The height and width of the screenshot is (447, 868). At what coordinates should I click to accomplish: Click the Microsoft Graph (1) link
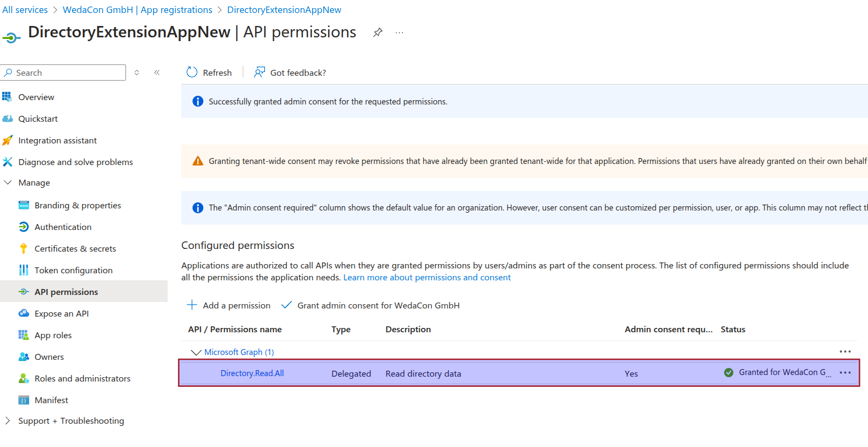239,352
